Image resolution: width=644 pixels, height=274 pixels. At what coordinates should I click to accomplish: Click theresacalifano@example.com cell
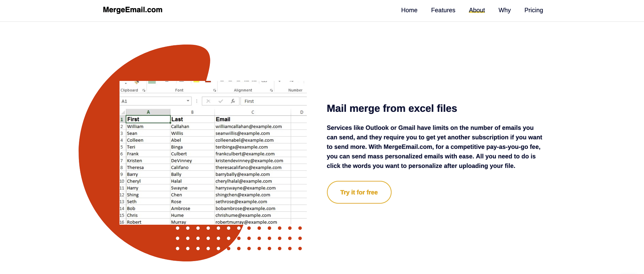pyautogui.click(x=253, y=167)
